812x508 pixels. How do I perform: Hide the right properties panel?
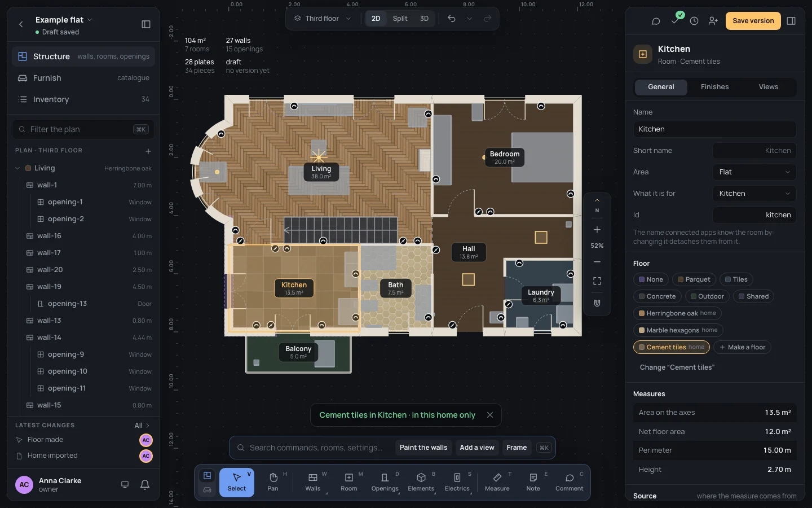click(x=791, y=21)
